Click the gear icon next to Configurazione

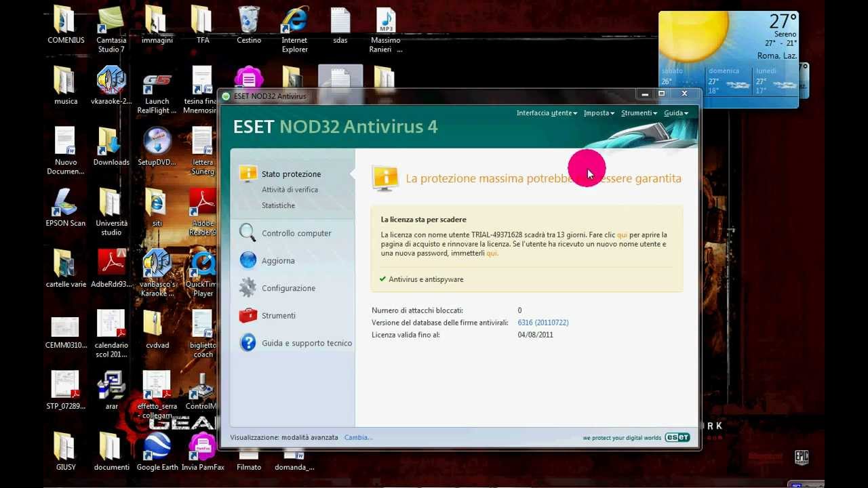(248, 288)
